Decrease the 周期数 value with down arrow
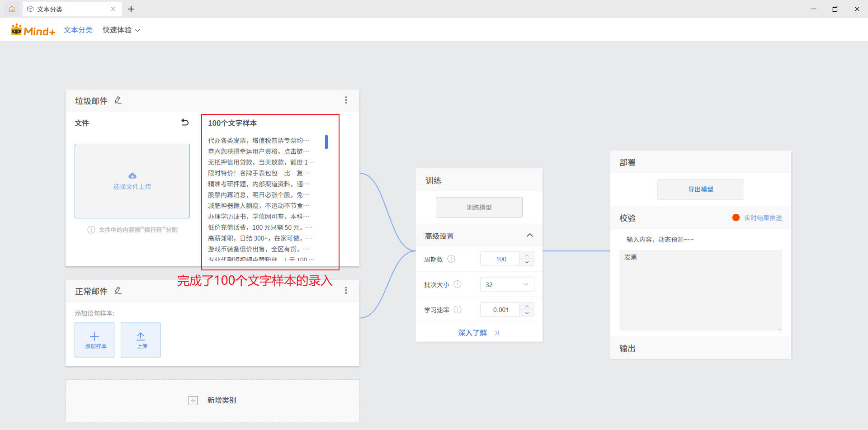 [x=527, y=263]
